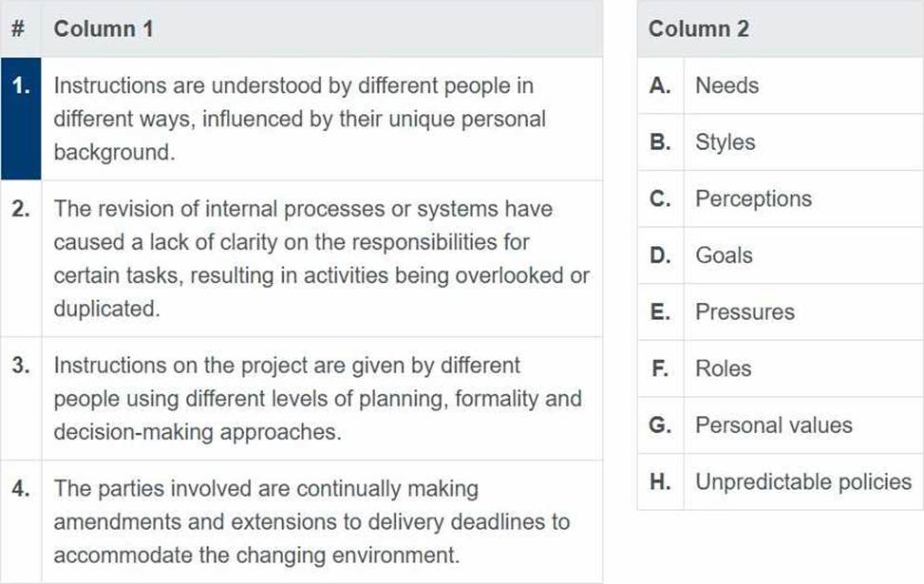Select the statement about amendments to delivery deadlines
The height and width of the screenshot is (584, 924).
point(322,521)
